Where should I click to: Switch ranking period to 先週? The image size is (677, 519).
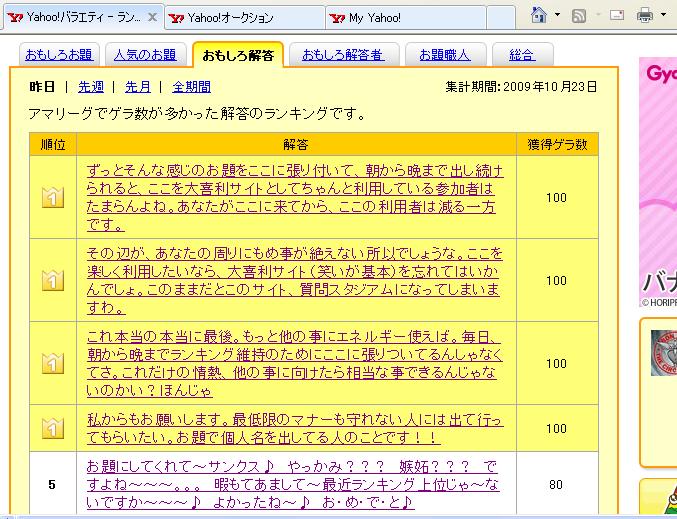click(91, 87)
